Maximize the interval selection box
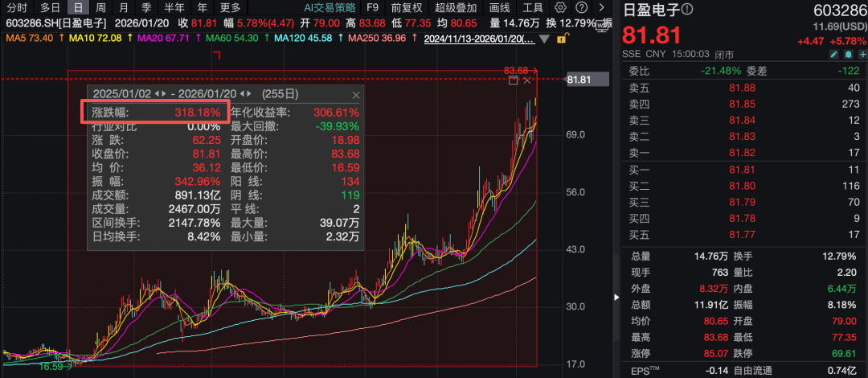The width and height of the screenshot is (868, 378). coord(514,80)
